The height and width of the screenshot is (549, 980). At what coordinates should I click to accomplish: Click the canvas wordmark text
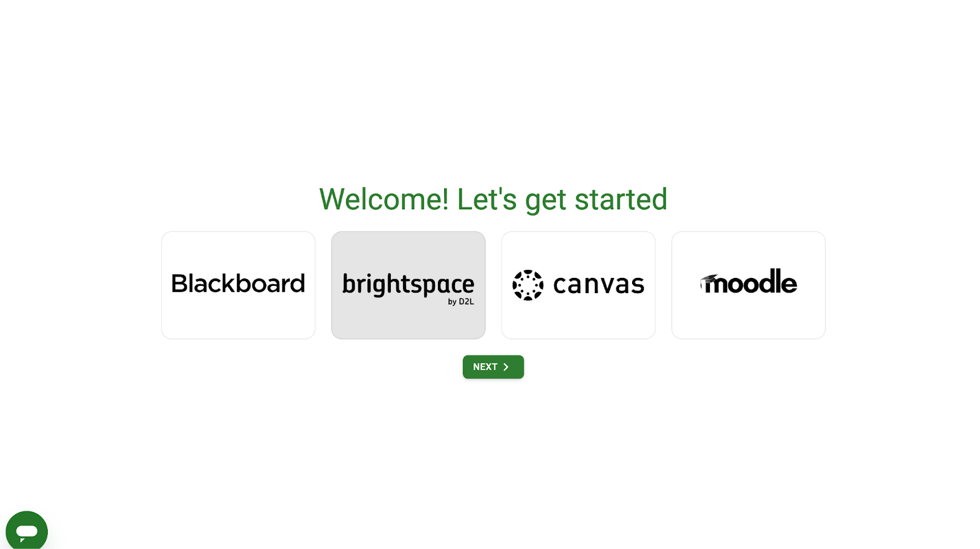[x=598, y=285]
